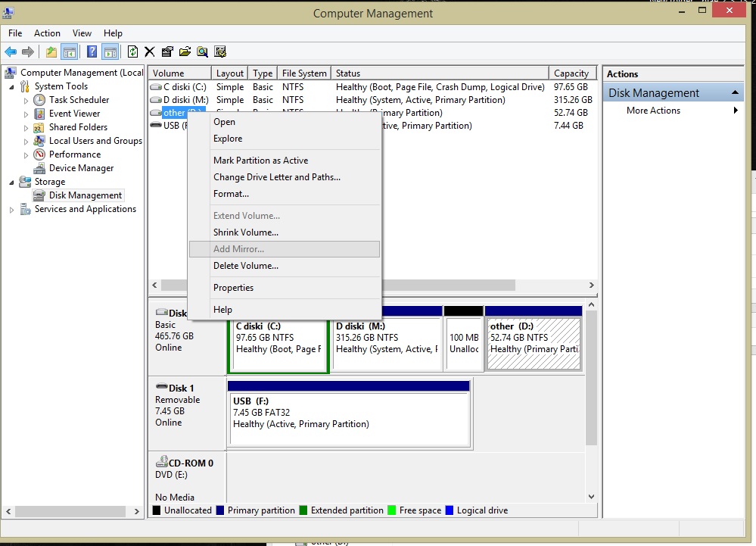Expand the More Actions submenu arrow

pyautogui.click(x=736, y=111)
